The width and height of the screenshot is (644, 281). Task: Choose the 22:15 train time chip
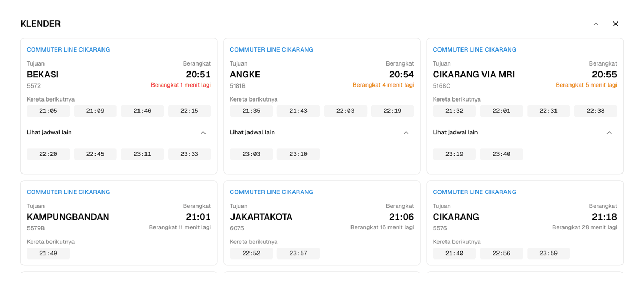tap(189, 111)
